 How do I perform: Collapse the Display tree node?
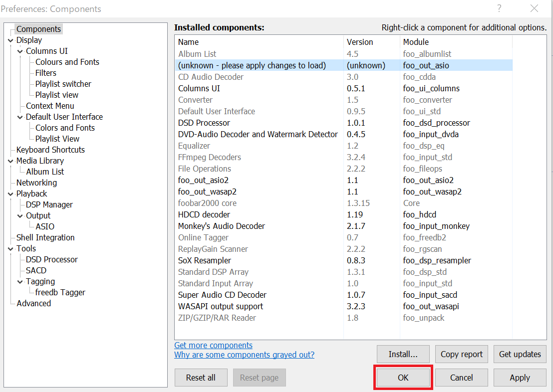[x=10, y=40]
